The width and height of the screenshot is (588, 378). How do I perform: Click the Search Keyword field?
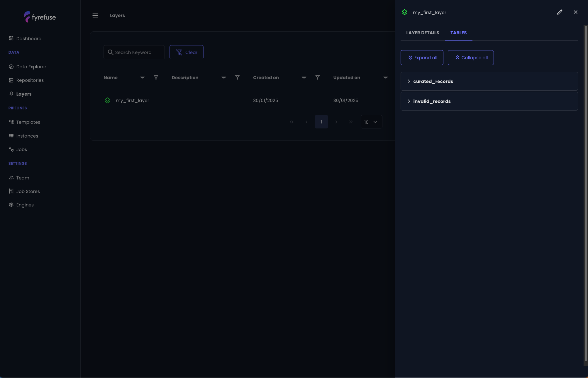[134, 52]
